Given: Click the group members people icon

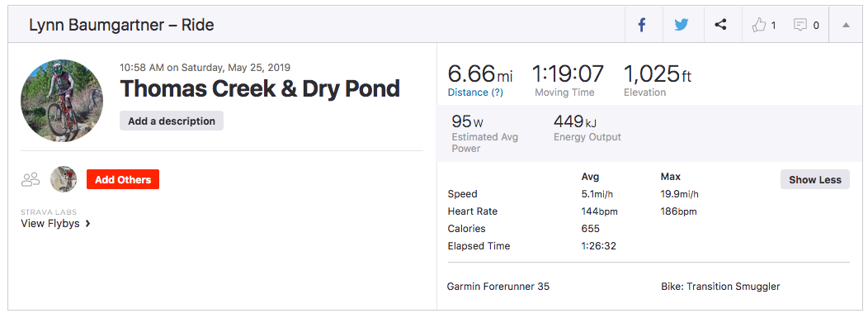Looking at the screenshot, I should pos(31,179).
